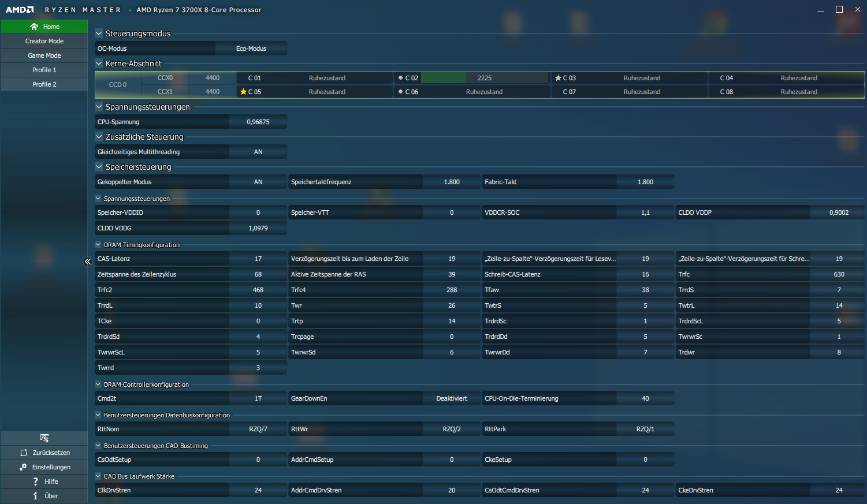
Task: Click CPU-On-Die-Terminierung value 40
Action: tap(645, 398)
